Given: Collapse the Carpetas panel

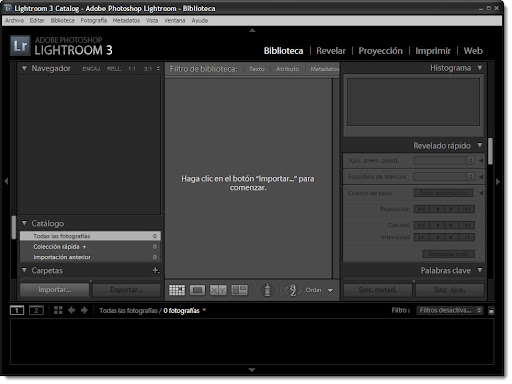Looking at the screenshot, I should coord(24,270).
